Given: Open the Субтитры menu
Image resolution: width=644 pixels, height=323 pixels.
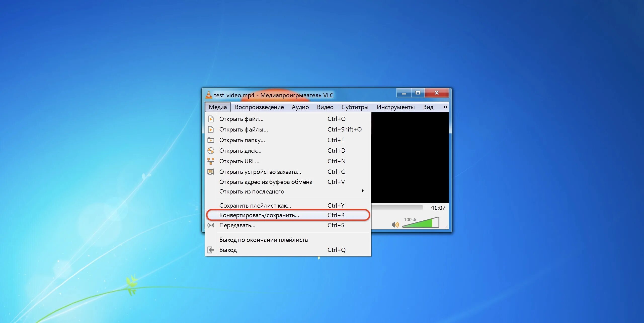Looking at the screenshot, I should [355, 107].
